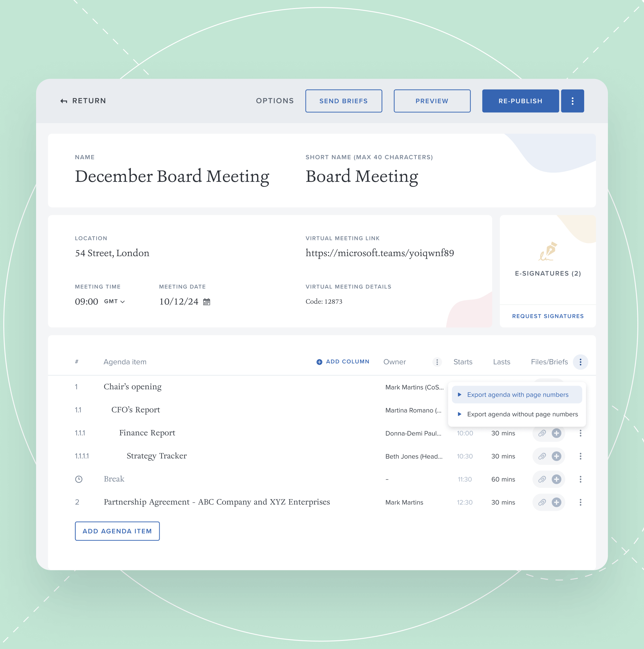Open more options beside Re-Publish button

click(572, 101)
